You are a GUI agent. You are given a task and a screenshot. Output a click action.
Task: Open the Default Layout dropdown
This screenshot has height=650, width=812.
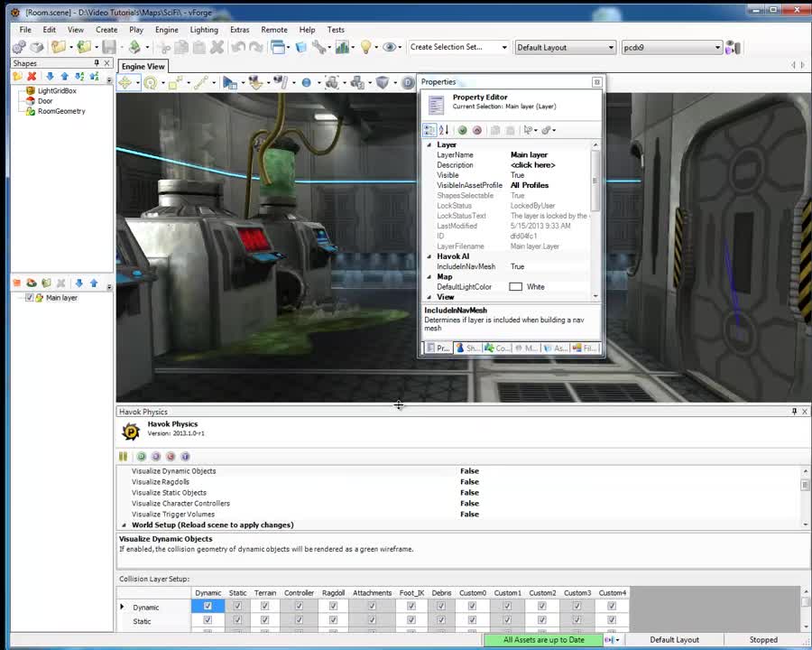click(566, 47)
